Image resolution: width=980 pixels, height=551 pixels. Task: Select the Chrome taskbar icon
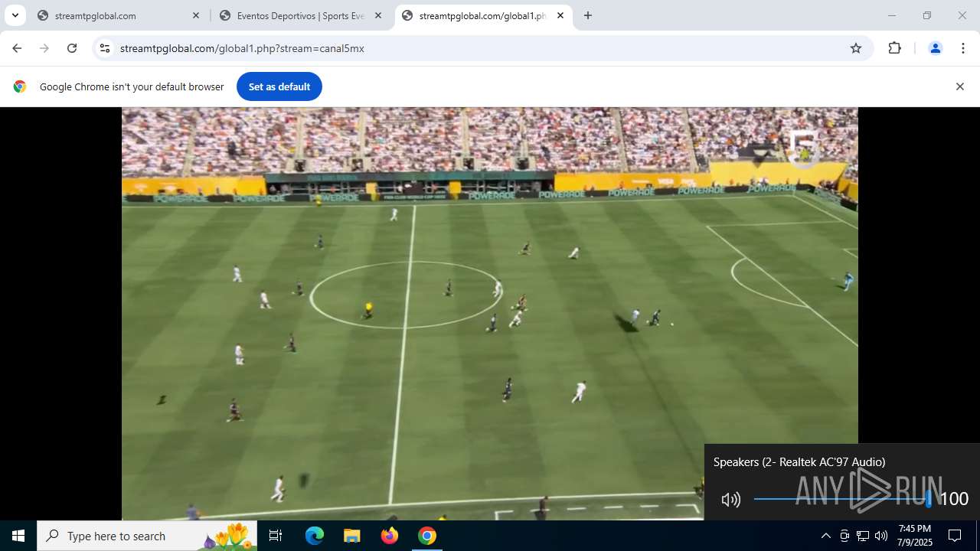[x=427, y=536]
